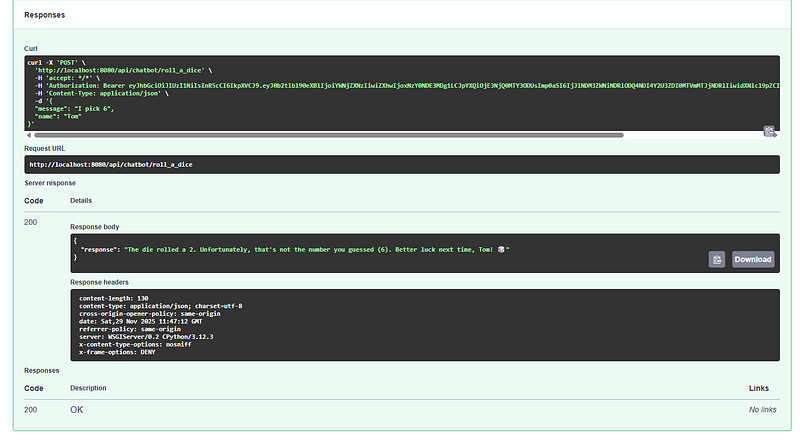The image size is (800, 443).
Task: Click the Details column header
Action: 81,201
